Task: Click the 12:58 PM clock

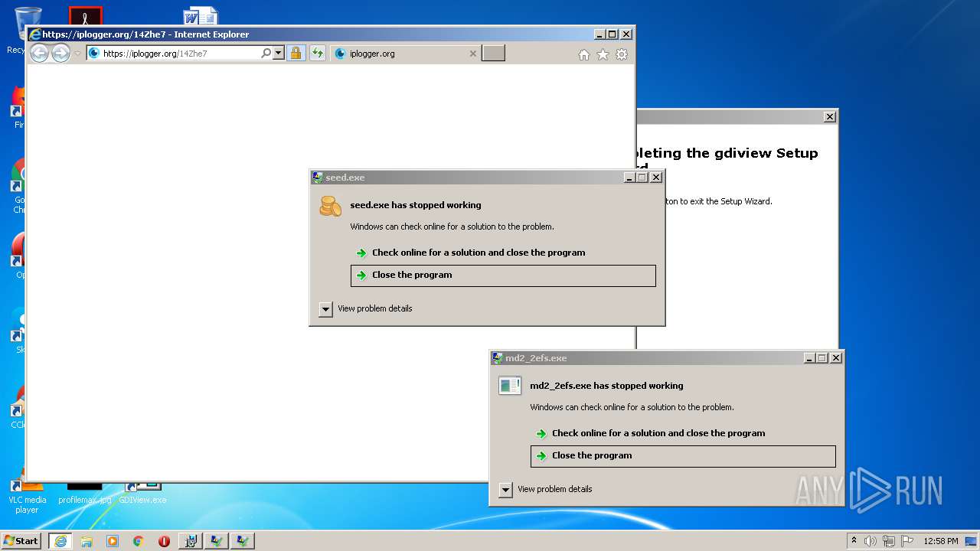Action: pyautogui.click(x=940, y=541)
